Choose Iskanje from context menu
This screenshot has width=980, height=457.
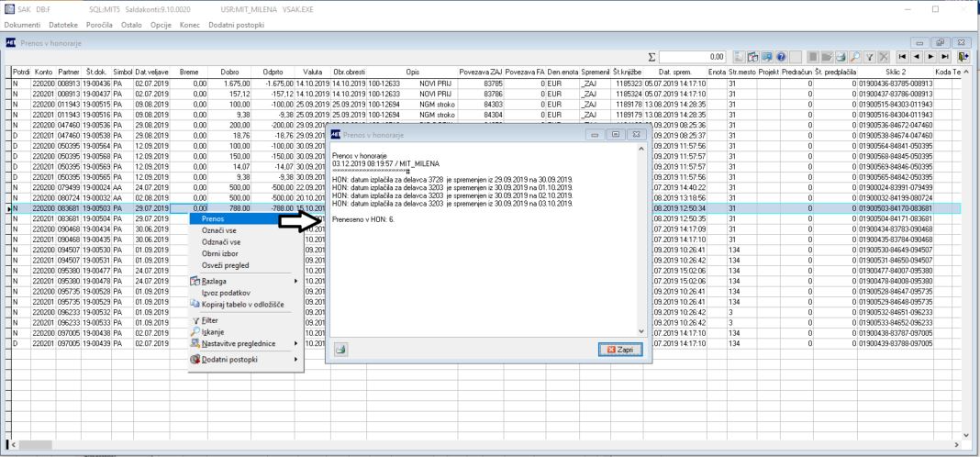pos(246,332)
